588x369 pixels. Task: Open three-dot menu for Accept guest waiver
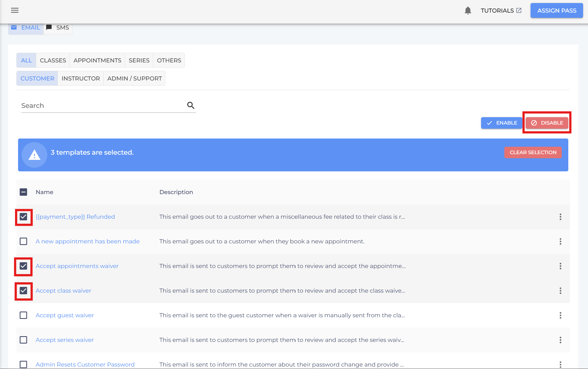560,315
